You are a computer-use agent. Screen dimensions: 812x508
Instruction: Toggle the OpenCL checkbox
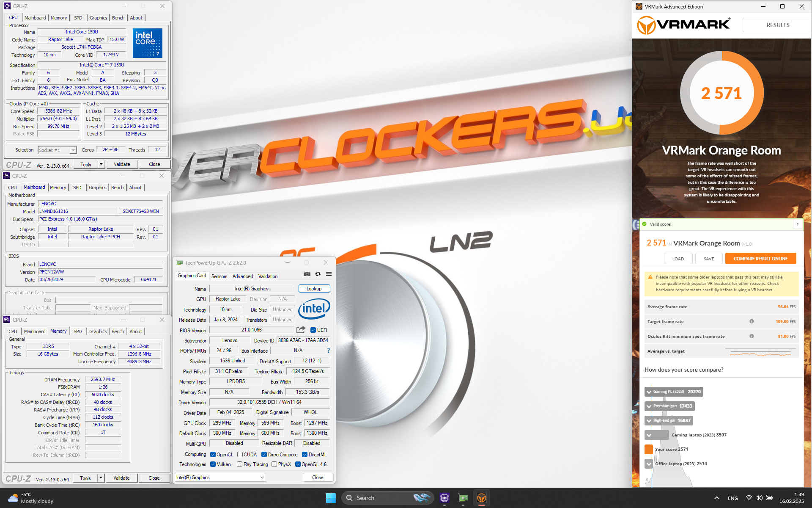pos(213,455)
